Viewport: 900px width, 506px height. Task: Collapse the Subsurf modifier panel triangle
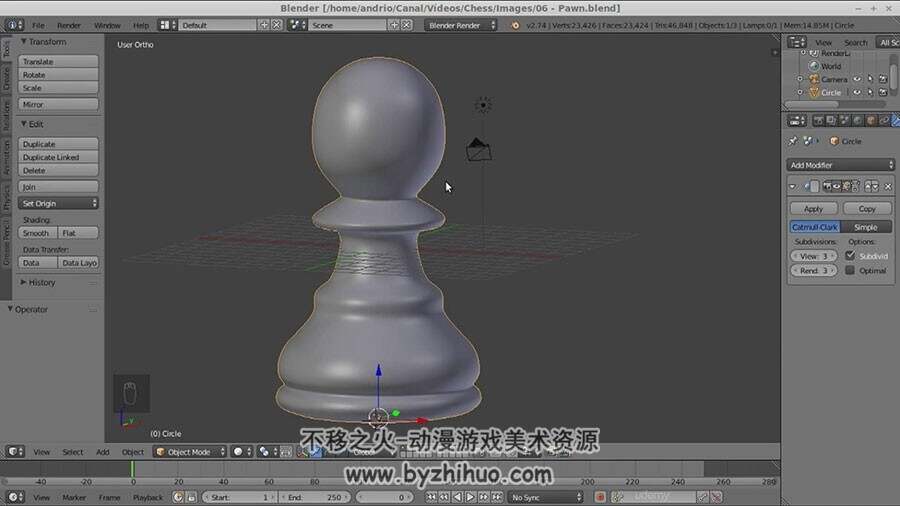(793, 186)
